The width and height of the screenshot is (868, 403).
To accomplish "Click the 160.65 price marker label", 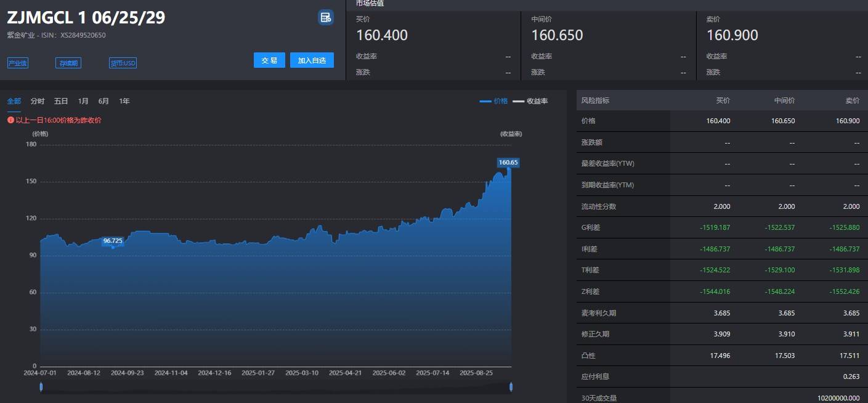I will (508, 162).
